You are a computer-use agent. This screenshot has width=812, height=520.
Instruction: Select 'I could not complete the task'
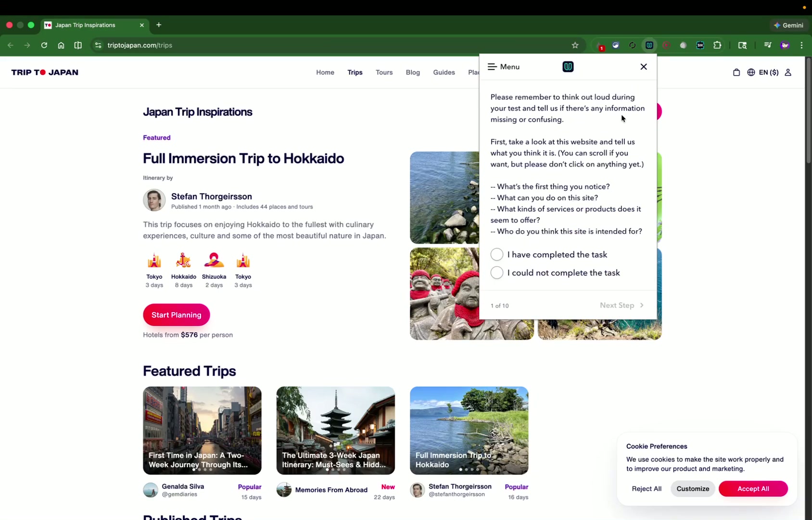click(496, 273)
